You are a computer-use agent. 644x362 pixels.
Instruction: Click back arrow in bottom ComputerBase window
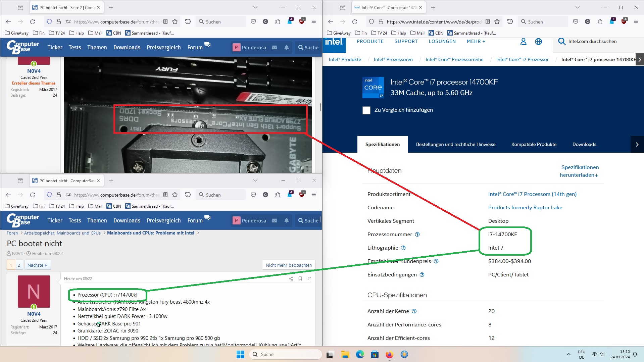pyautogui.click(x=8, y=195)
